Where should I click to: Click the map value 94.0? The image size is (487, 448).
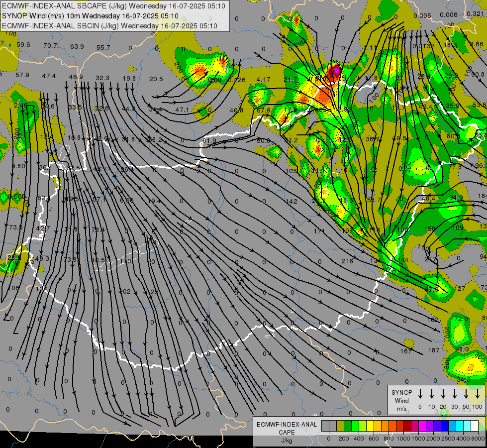point(456,198)
